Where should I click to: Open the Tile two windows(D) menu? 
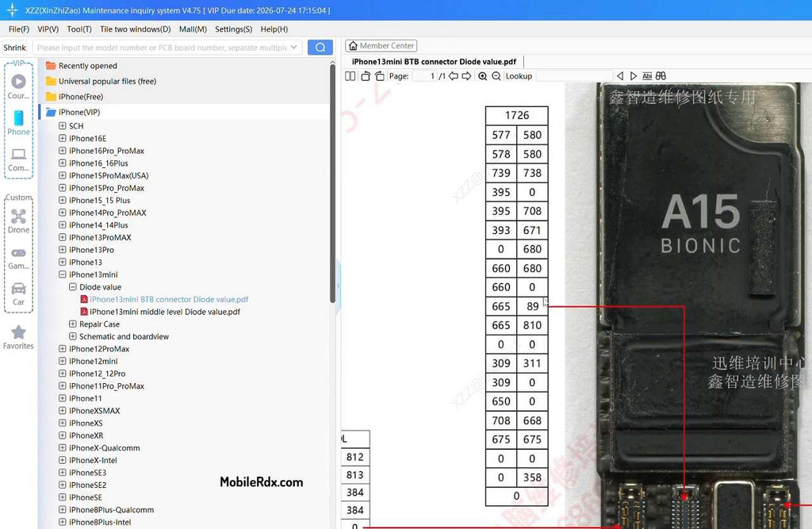pyautogui.click(x=135, y=29)
